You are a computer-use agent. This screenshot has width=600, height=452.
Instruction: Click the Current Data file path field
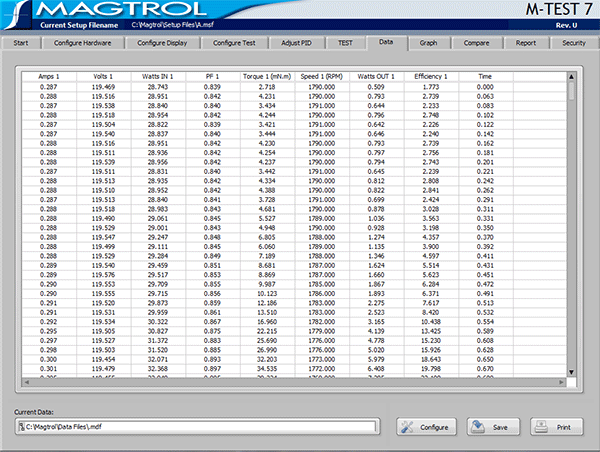197,427
